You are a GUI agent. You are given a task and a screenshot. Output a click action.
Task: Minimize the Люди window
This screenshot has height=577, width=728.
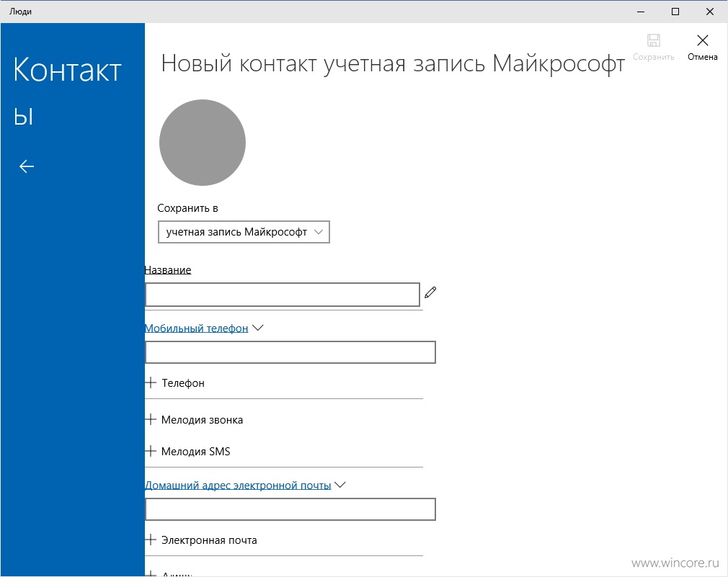click(641, 12)
